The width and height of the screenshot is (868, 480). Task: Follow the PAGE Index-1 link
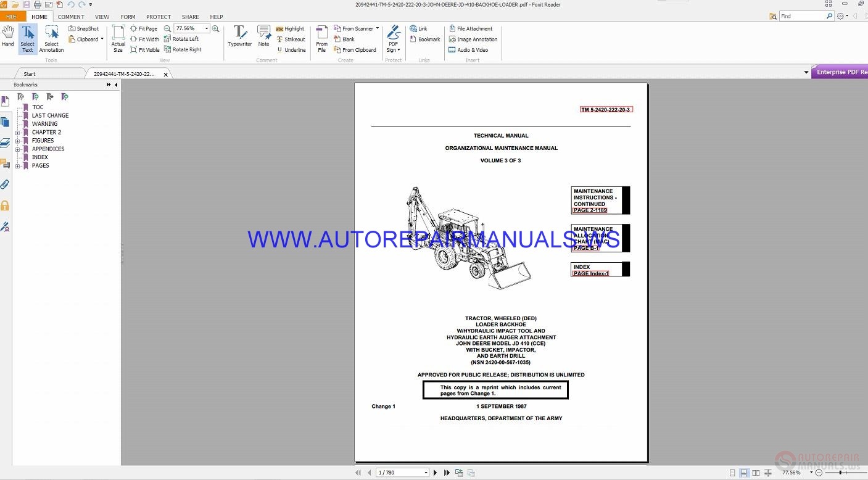[591, 273]
